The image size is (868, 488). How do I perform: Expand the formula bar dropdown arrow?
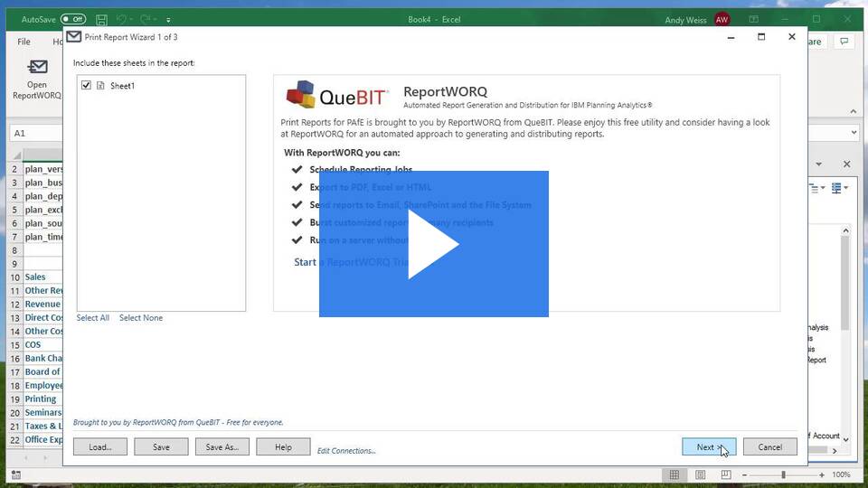[854, 133]
